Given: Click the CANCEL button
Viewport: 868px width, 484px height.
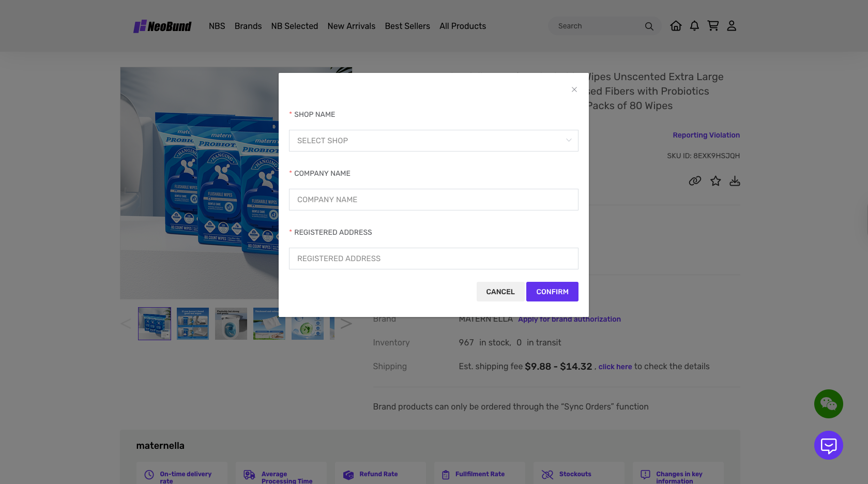Looking at the screenshot, I should click(x=500, y=292).
